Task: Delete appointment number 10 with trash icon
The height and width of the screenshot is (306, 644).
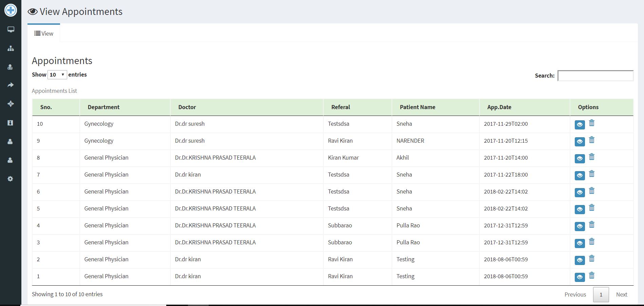Action: [x=591, y=123]
